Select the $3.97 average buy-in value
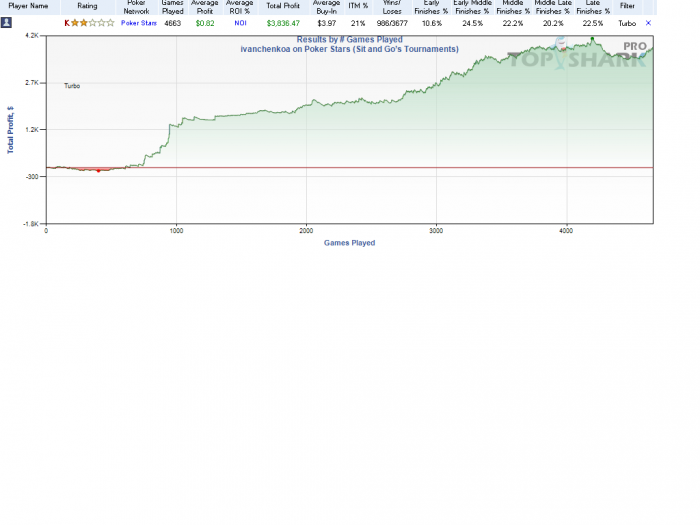The width and height of the screenshot is (700, 525). pyautogui.click(x=326, y=23)
